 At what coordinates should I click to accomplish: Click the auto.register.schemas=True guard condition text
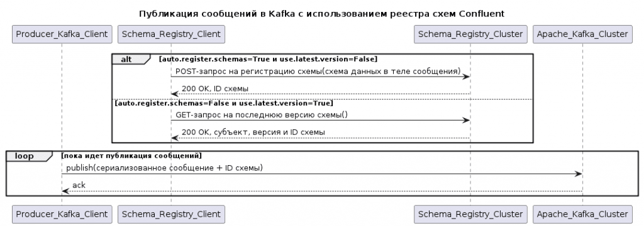coord(268,59)
